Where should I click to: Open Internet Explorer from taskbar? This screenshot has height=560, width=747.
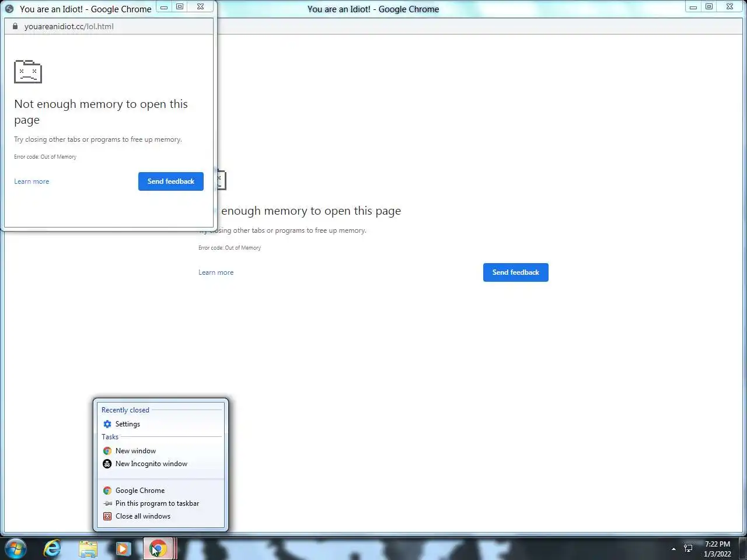pos(53,549)
